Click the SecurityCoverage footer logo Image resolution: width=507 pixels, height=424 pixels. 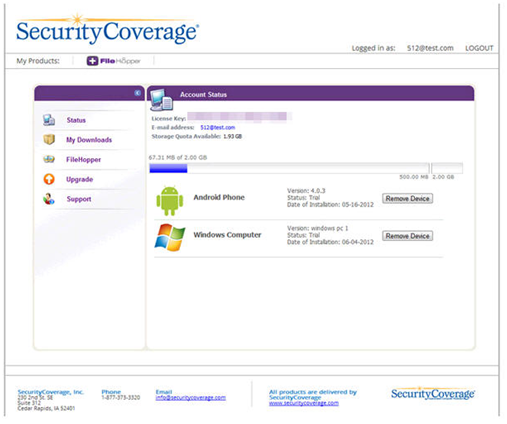click(433, 393)
